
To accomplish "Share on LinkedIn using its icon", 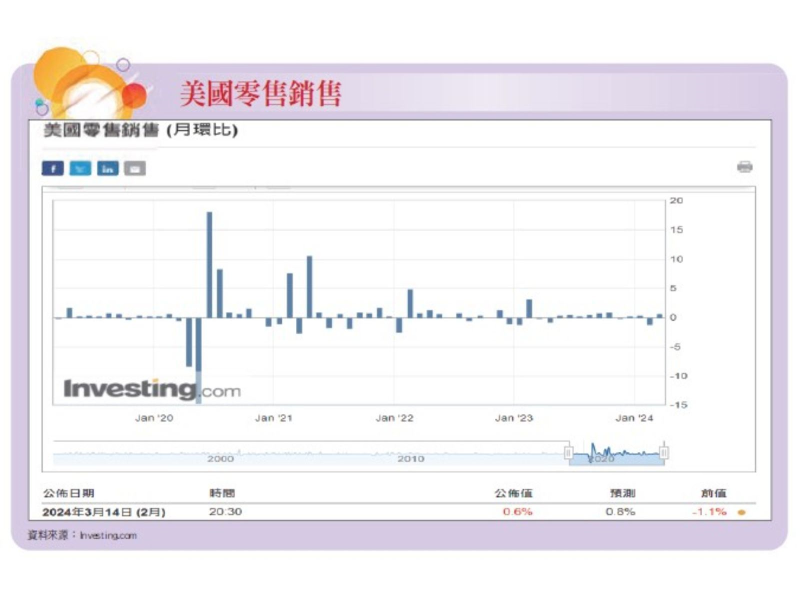I will 107,168.
